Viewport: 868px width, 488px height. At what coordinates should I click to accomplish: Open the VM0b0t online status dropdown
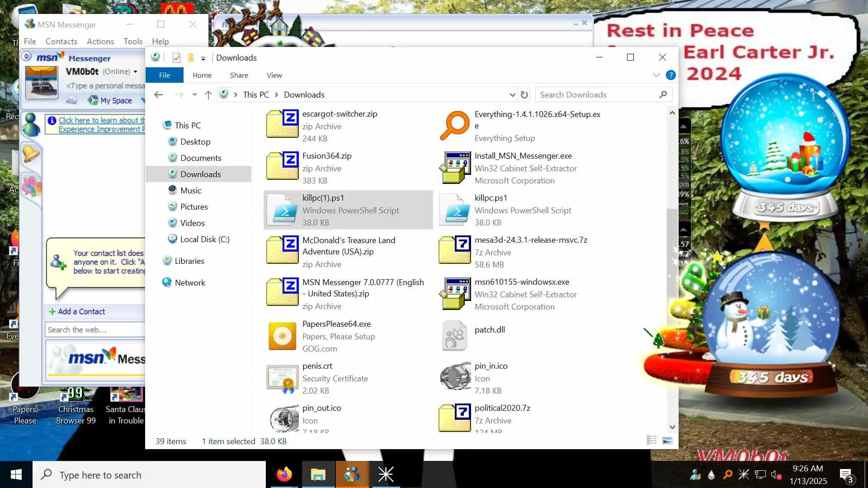(x=135, y=72)
